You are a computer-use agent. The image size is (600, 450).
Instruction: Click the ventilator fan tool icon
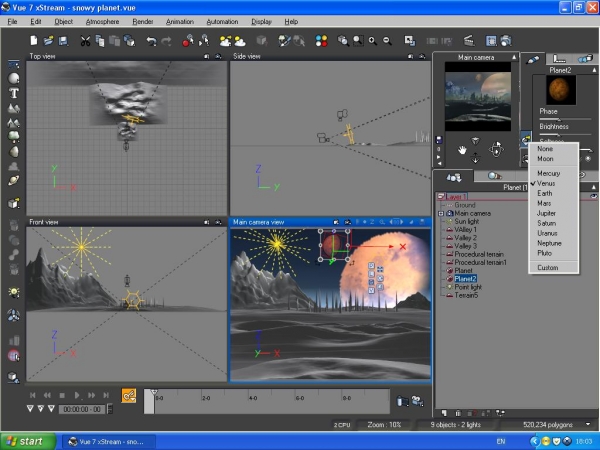tap(14, 315)
